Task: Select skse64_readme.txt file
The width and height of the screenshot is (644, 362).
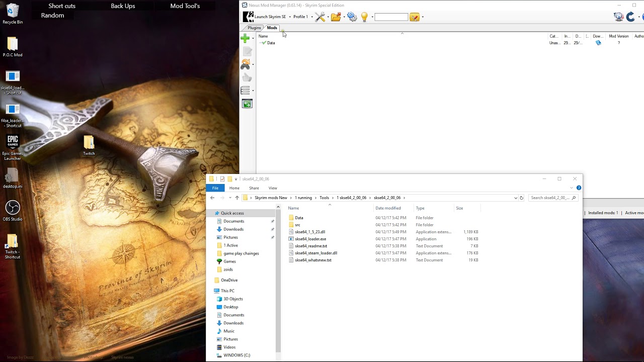Action: click(311, 246)
